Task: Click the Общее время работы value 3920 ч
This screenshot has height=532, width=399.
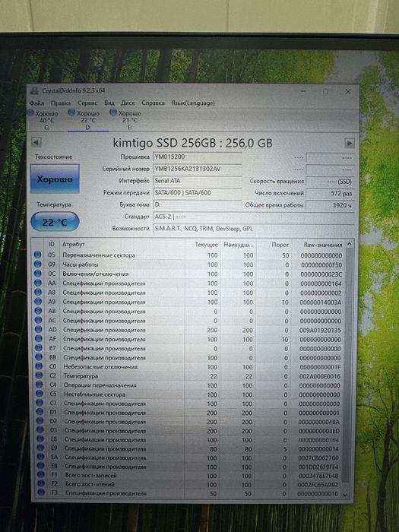Action: (x=330, y=205)
